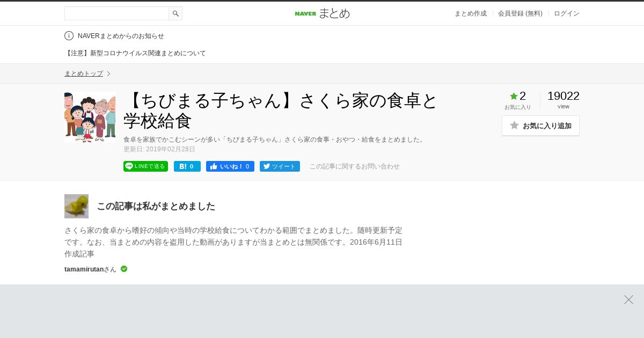This screenshot has height=338, width=644.
Task: Click お気に入り追加 button
Action: (540, 126)
